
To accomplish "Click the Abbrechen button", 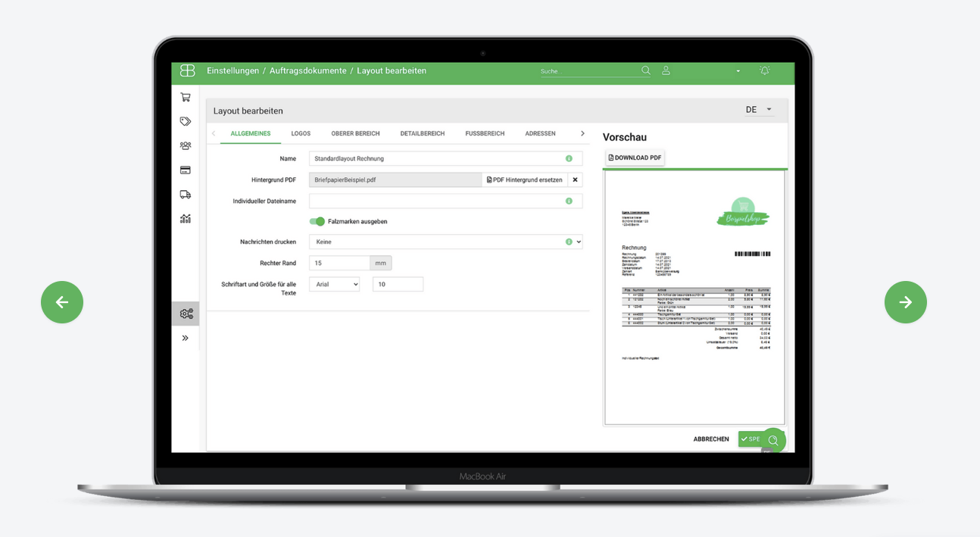I will pyautogui.click(x=710, y=439).
